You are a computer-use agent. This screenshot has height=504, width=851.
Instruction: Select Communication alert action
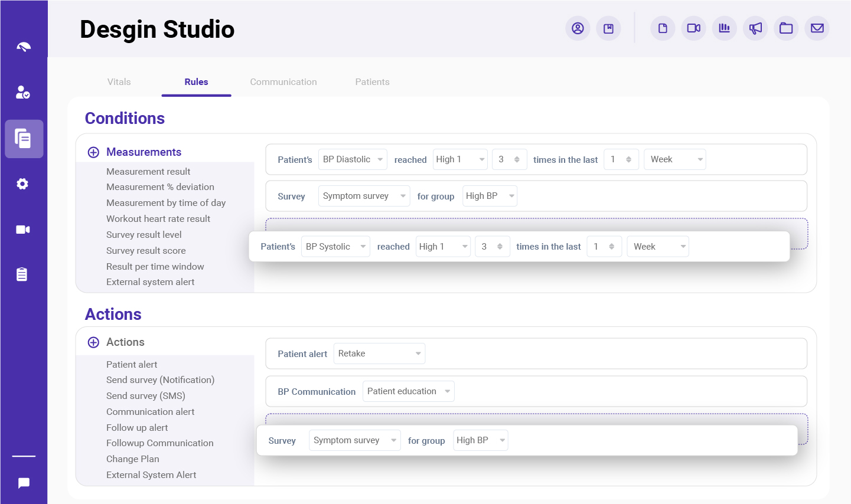point(151,412)
